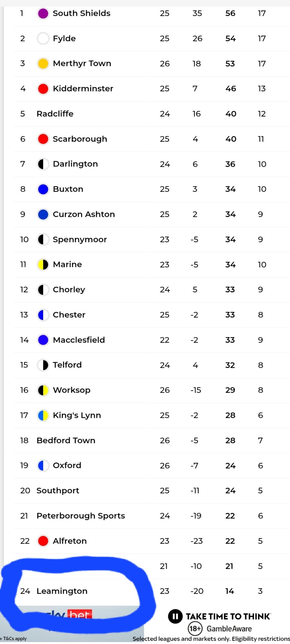Click the T&Cs apply text
Screen dimensions: 290x644
(x=13, y=639)
